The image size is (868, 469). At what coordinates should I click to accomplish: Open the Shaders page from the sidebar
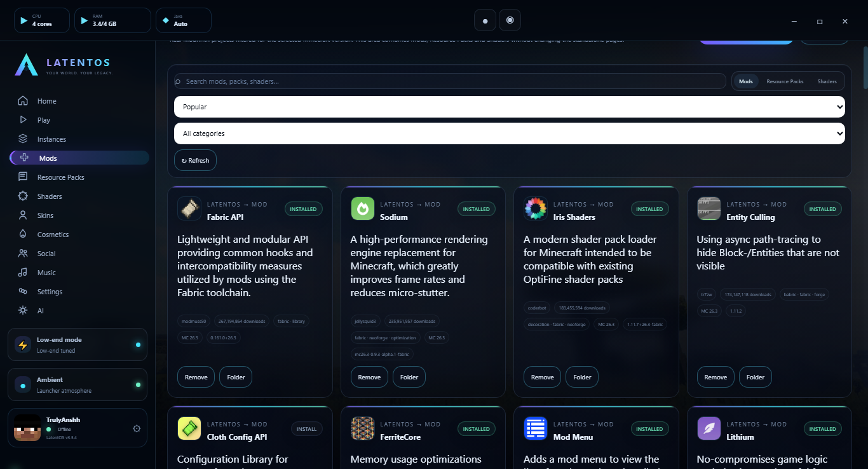point(79,196)
